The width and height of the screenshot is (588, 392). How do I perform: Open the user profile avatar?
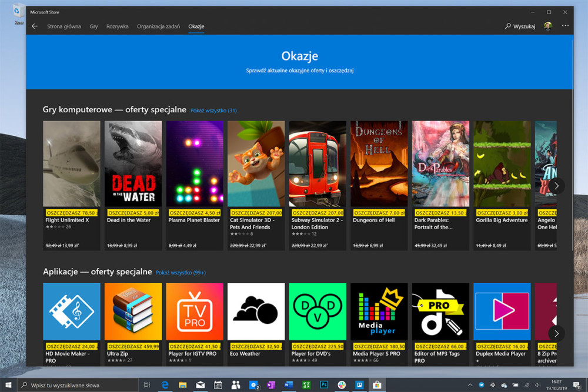click(x=548, y=26)
